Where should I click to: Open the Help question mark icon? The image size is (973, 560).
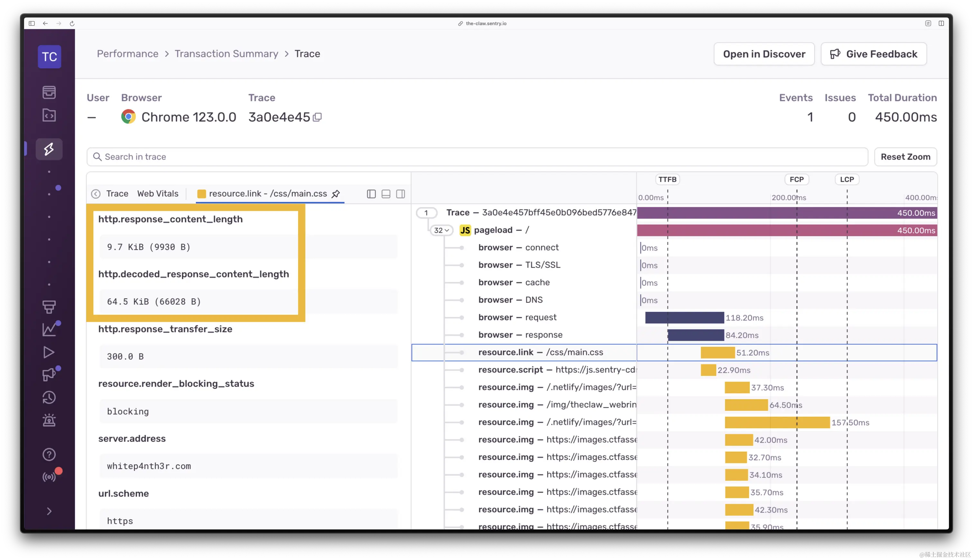click(x=49, y=455)
